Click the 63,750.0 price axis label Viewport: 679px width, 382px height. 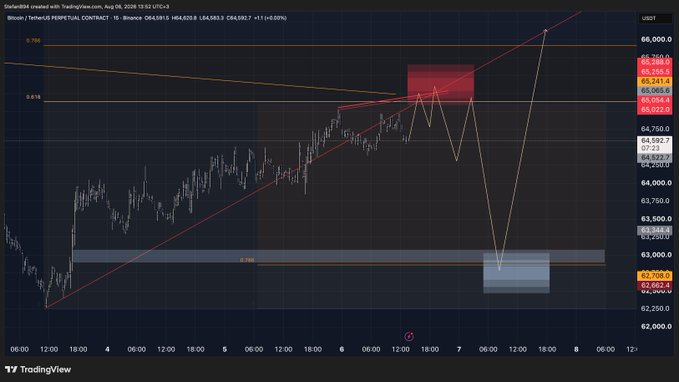pyautogui.click(x=656, y=201)
